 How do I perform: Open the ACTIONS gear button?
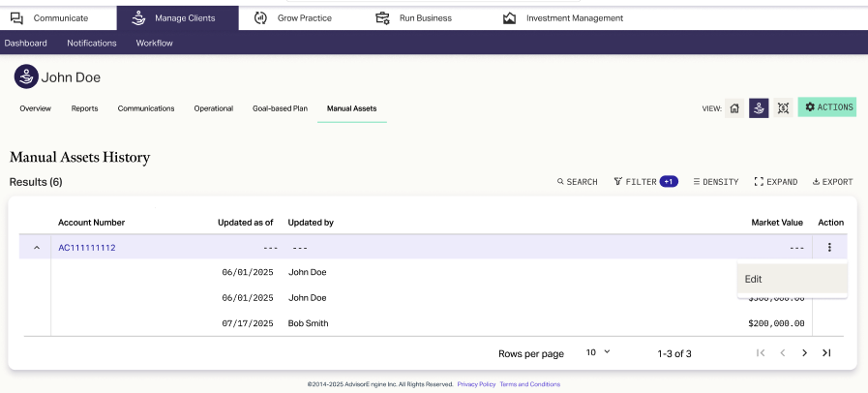pyautogui.click(x=827, y=107)
